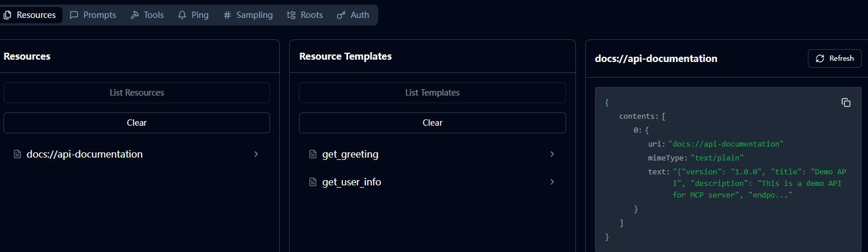868x252 pixels.
Task: Click the file icon beside docs://api-documentation
Action: point(17,154)
